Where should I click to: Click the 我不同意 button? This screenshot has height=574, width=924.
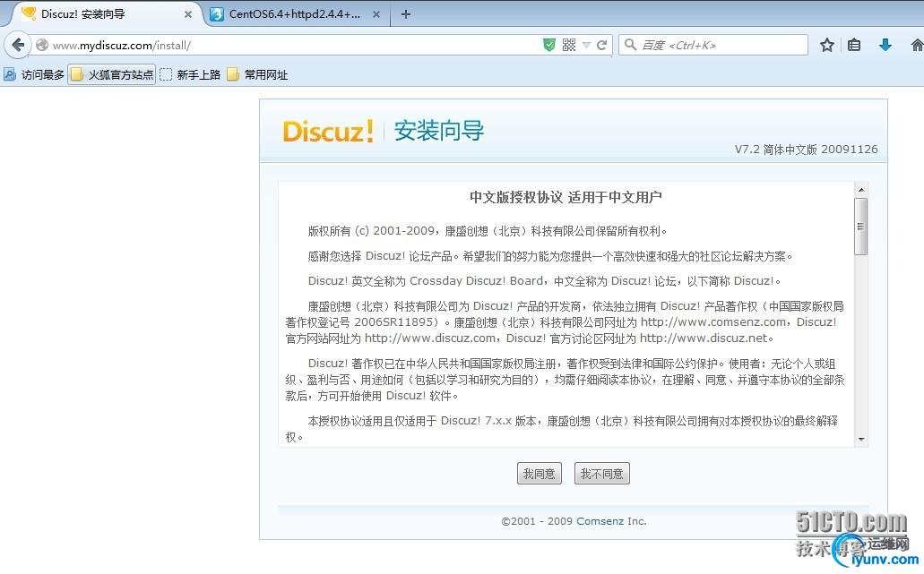(601, 474)
